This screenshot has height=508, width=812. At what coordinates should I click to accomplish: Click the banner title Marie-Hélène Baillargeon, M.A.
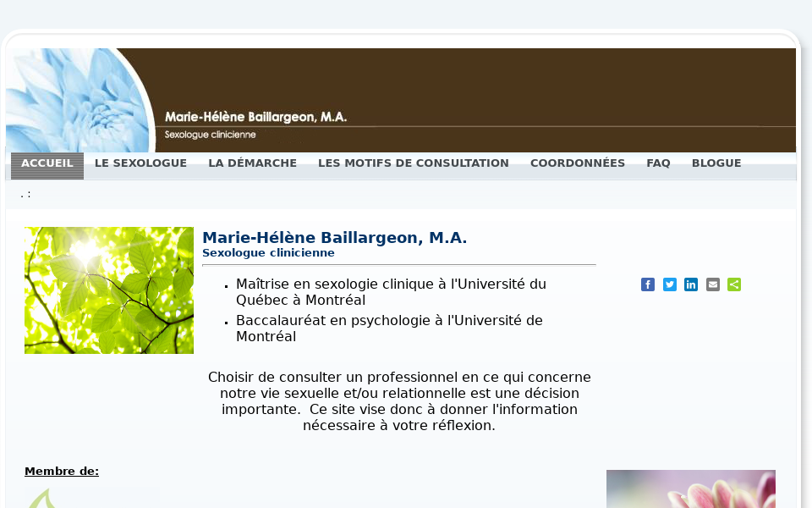(255, 117)
